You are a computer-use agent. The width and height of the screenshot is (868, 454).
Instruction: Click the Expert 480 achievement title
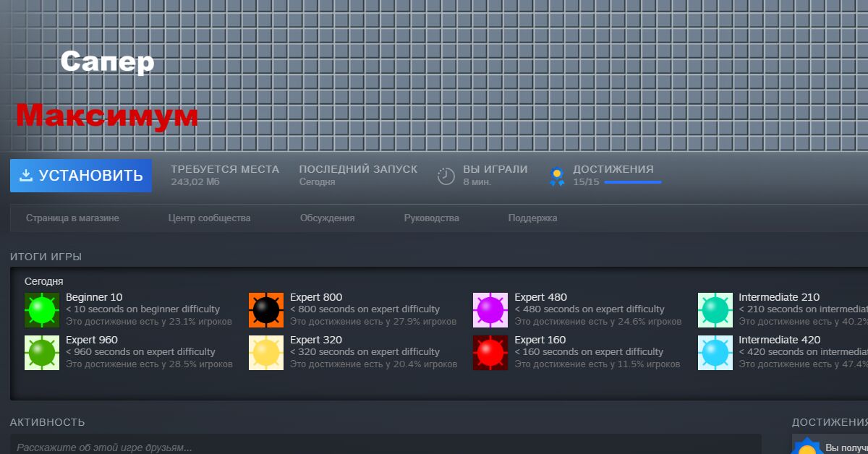[540, 297]
